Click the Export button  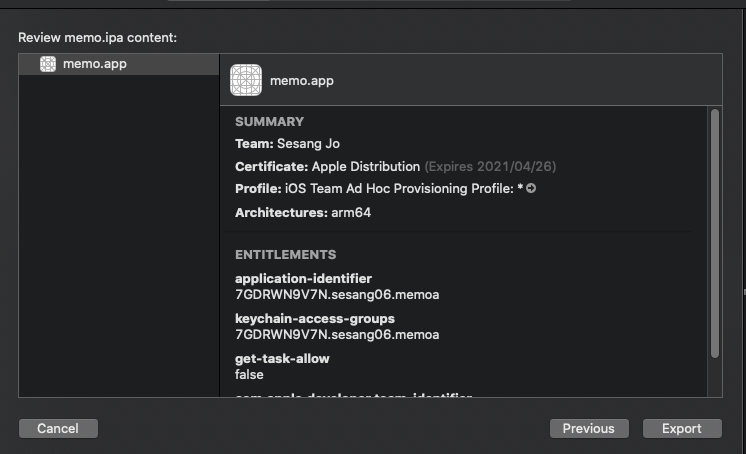682,428
